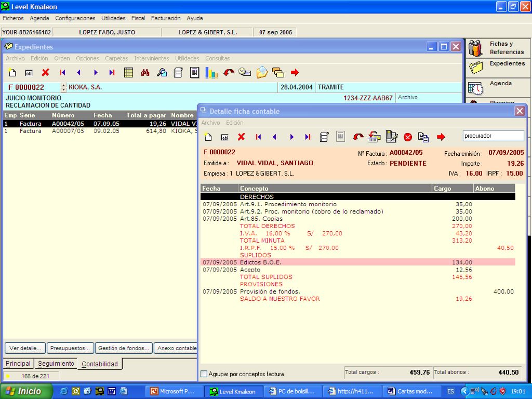The height and width of the screenshot is (399, 532).
Task: Click the dimmed document icon in Detalle toolbar
Action: click(340, 137)
